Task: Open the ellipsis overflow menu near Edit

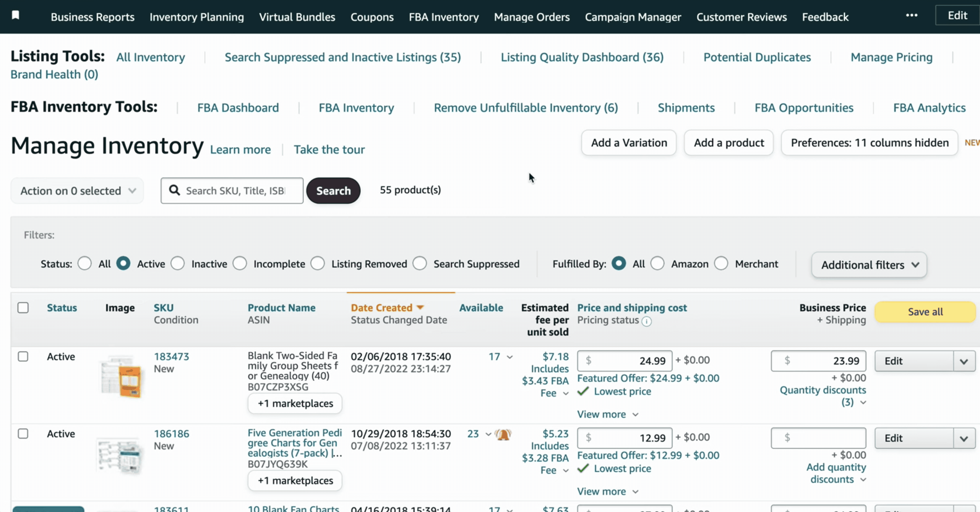Action: (912, 16)
